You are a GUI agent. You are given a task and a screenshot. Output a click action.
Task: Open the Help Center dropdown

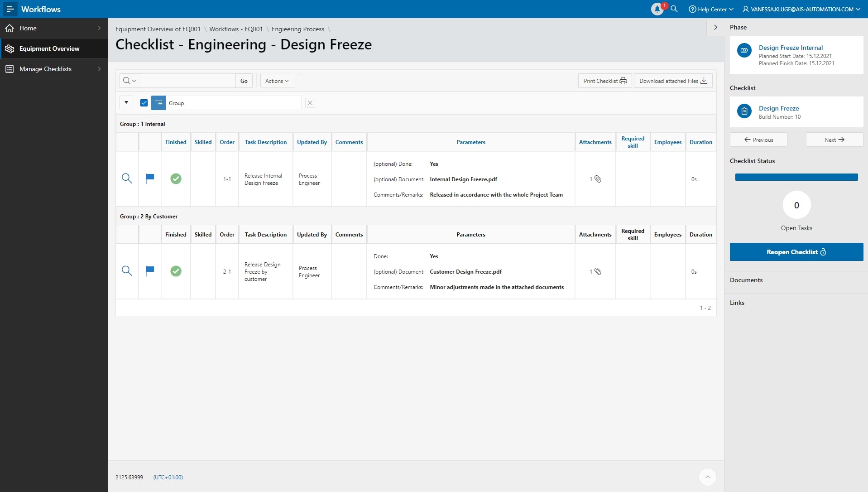(x=711, y=9)
